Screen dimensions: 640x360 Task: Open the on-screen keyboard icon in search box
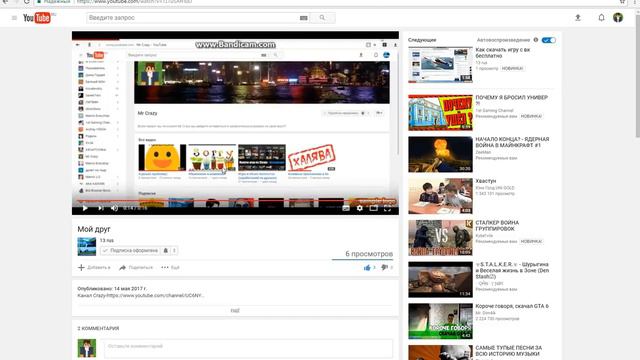tap(303, 18)
